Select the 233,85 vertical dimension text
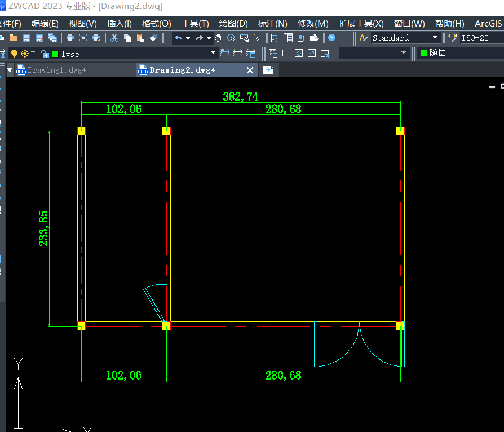 coord(43,228)
